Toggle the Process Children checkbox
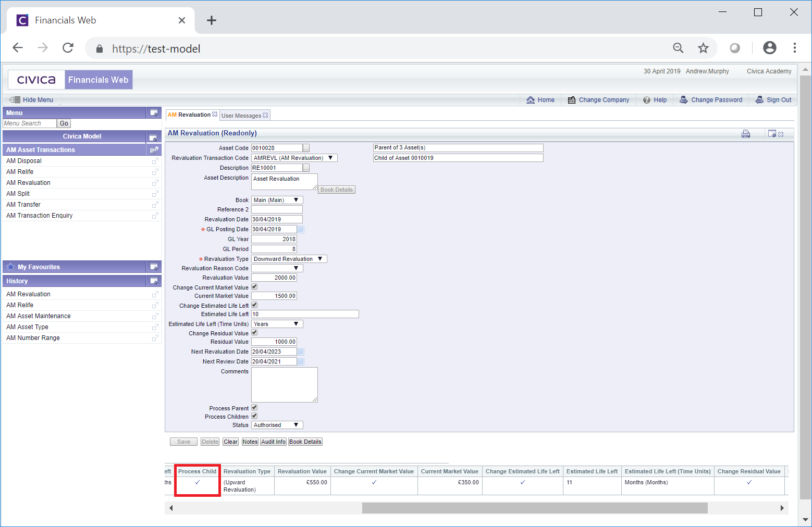This screenshot has width=812, height=527. [x=254, y=416]
